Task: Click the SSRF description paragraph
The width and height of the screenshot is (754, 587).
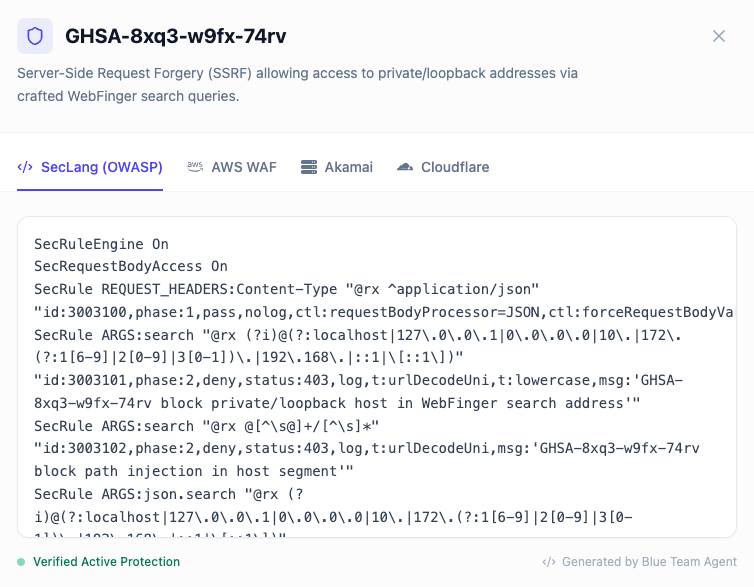Action: 297,85
